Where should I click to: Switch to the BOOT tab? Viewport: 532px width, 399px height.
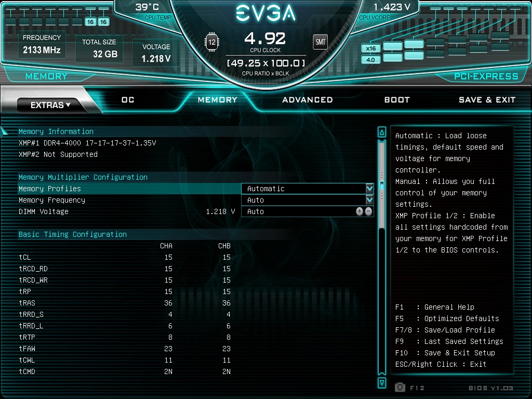point(397,100)
